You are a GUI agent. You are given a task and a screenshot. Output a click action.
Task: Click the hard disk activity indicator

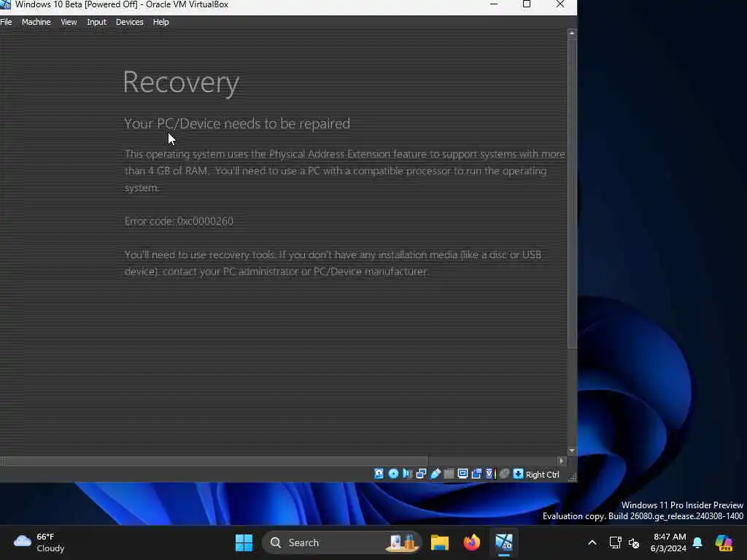[x=379, y=473]
